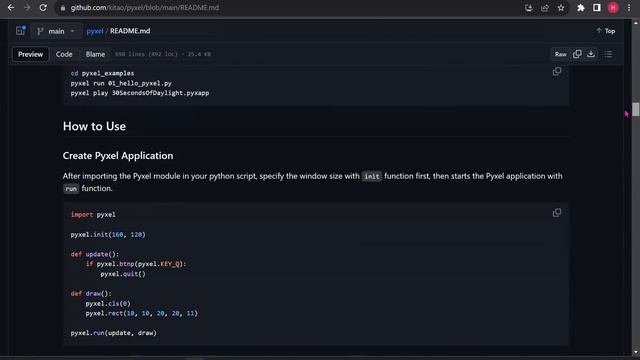The image size is (640, 360).
Task: Click the vertical scrollbar thumb
Action: click(x=636, y=109)
